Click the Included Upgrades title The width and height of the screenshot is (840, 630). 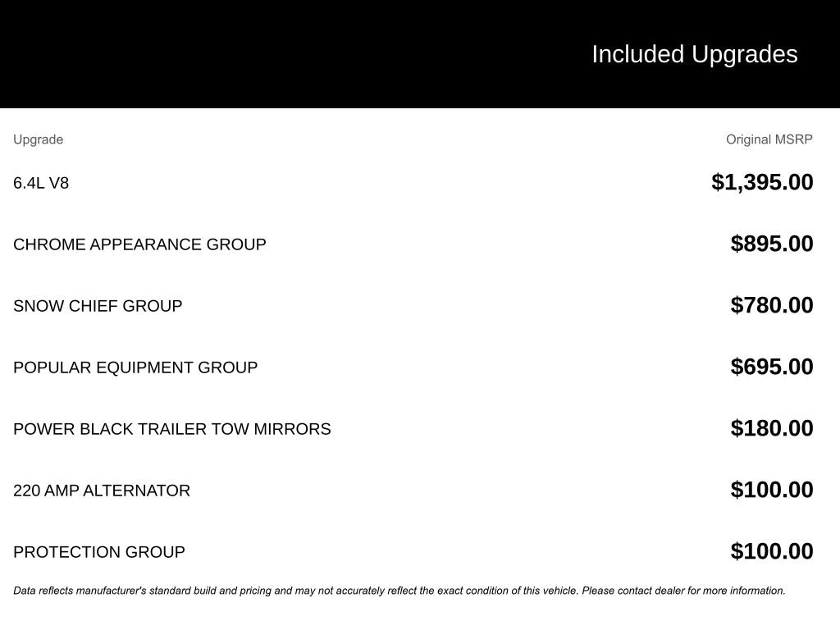(694, 54)
